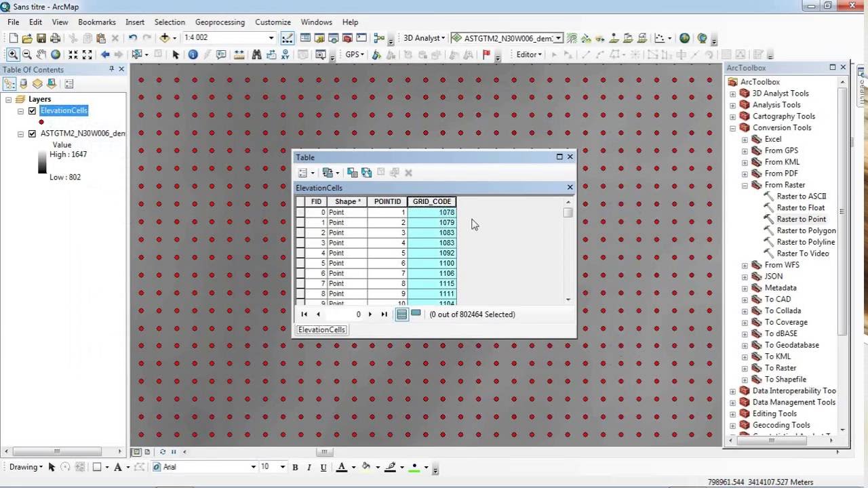Click the Go To XY icon
The height and width of the screenshot is (488, 868).
tap(285, 54)
